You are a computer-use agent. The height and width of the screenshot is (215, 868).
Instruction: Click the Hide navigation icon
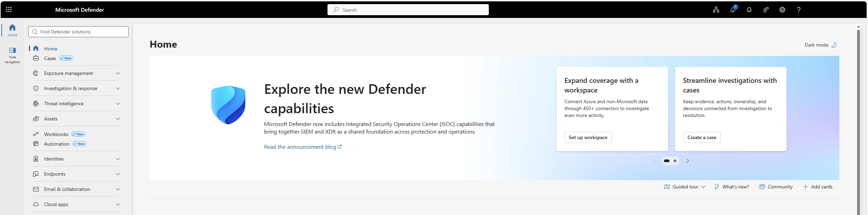(x=12, y=50)
